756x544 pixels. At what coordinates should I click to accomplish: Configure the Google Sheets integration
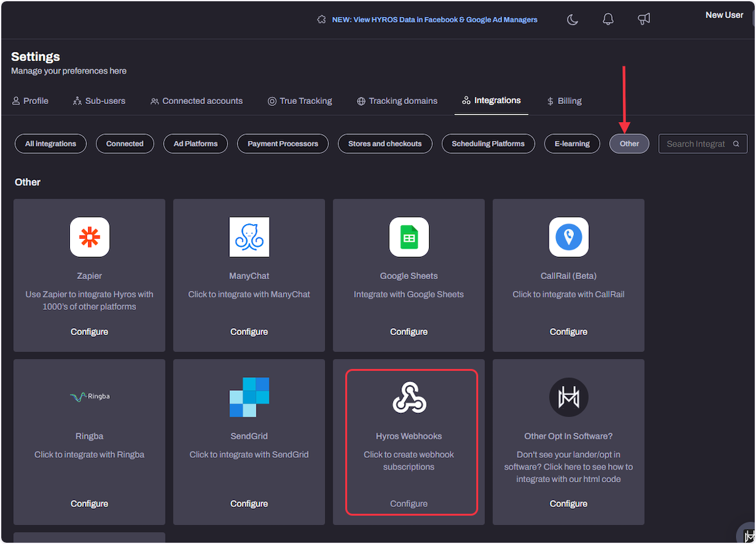click(409, 332)
